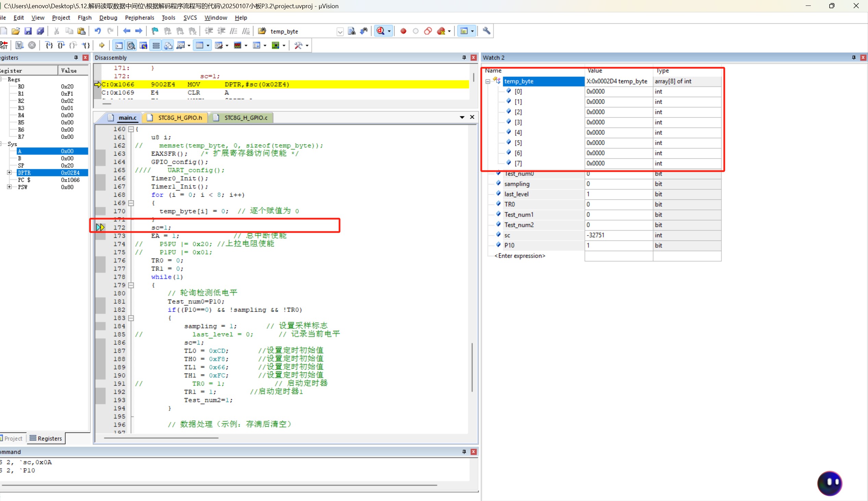This screenshot has width=868, height=501.
Task: Open the editor tab list dropdown arrow
Action: [462, 117]
